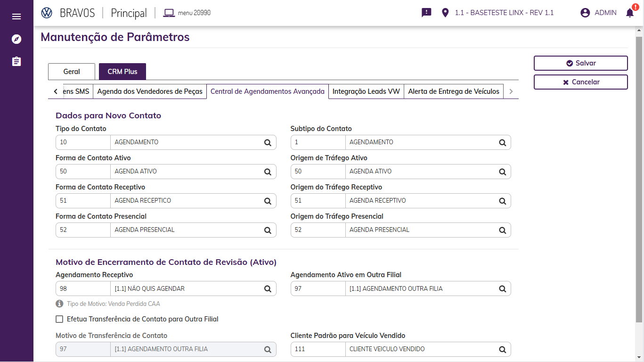Viewport: 644px width, 362px height.
Task: Switch to the Geral tab
Action: (x=72, y=72)
